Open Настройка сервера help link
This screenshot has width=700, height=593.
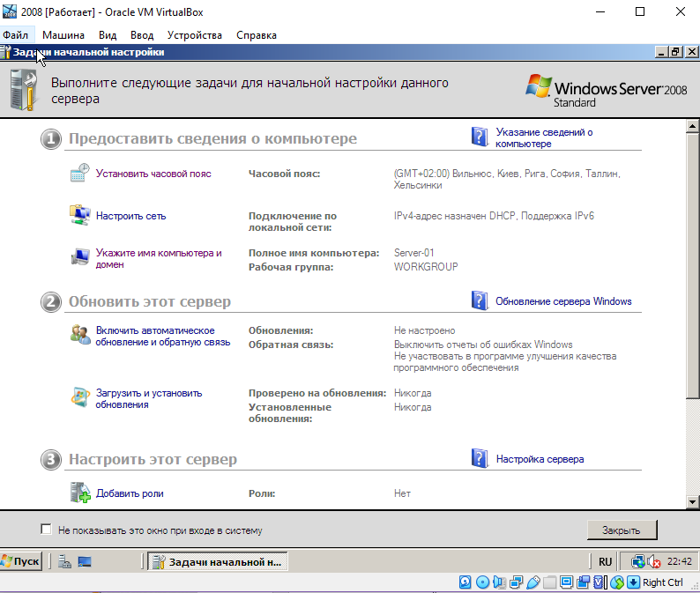(x=540, y=459)
